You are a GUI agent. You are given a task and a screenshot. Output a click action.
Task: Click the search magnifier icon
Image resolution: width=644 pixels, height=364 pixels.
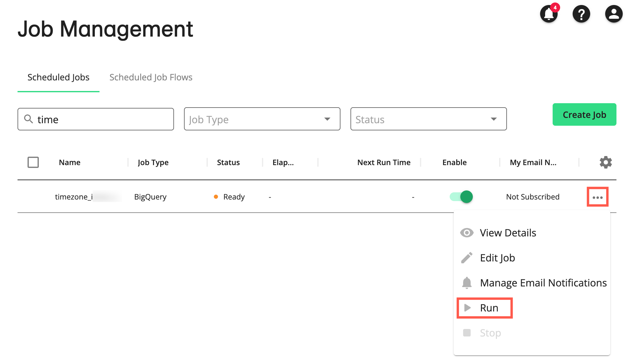coord(28,119)
